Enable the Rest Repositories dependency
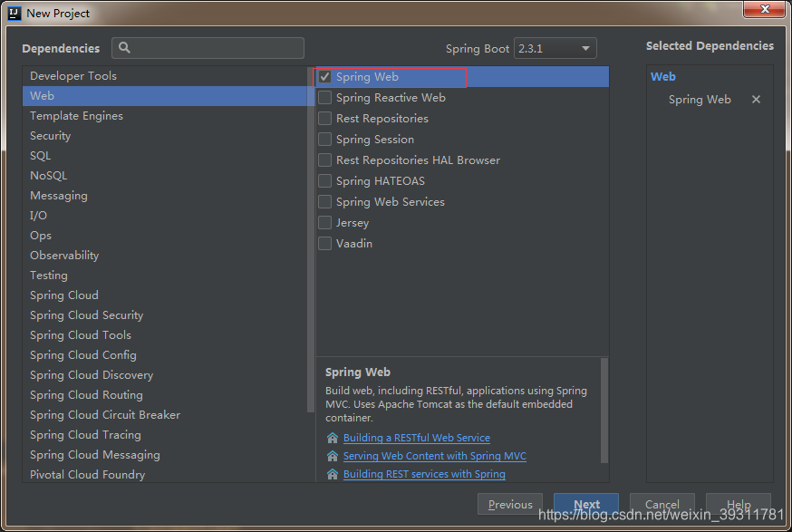792x532 pixels. coord(324,118)
